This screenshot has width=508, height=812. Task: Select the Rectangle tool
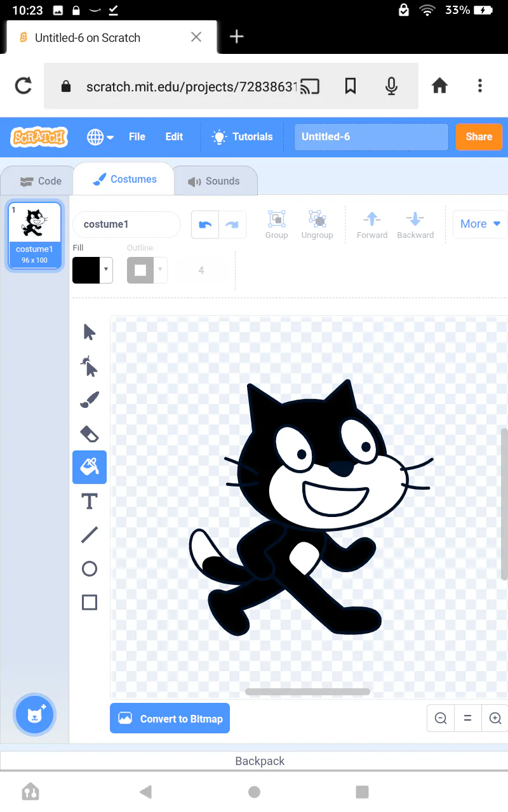click(x=90, y=603)
